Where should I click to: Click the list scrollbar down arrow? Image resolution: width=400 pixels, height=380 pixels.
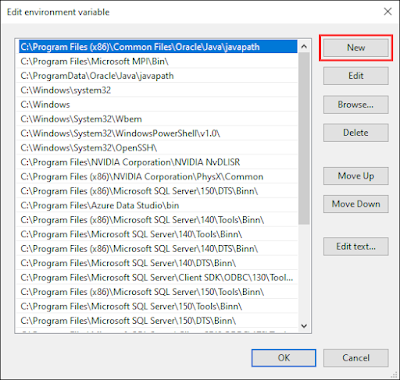click(x=304, y=326)
